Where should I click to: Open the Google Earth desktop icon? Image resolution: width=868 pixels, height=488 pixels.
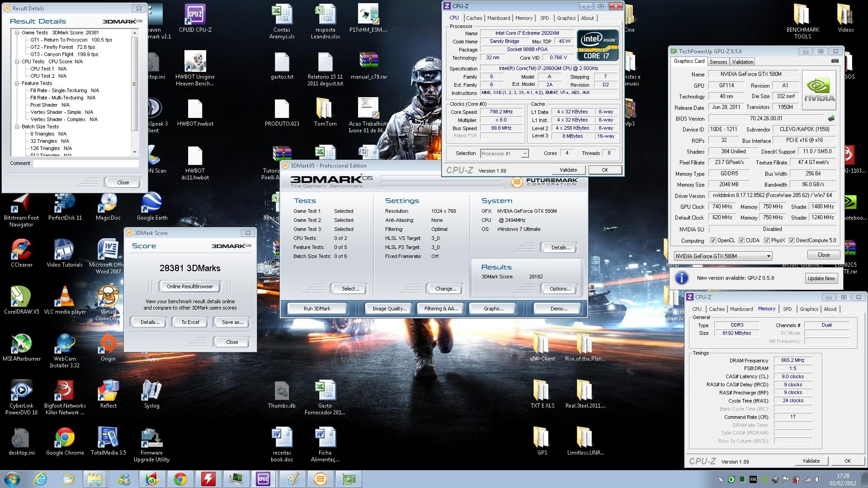point(152,206)
